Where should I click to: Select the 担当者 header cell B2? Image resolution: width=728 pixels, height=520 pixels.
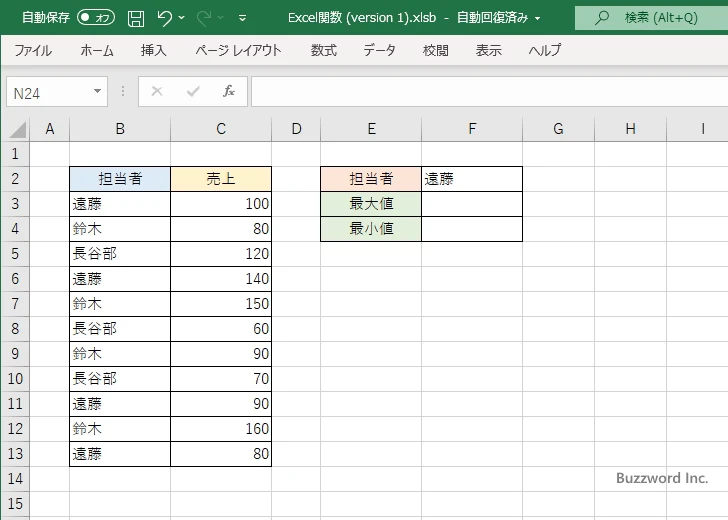pyautogui.click(x=120, y=179)
